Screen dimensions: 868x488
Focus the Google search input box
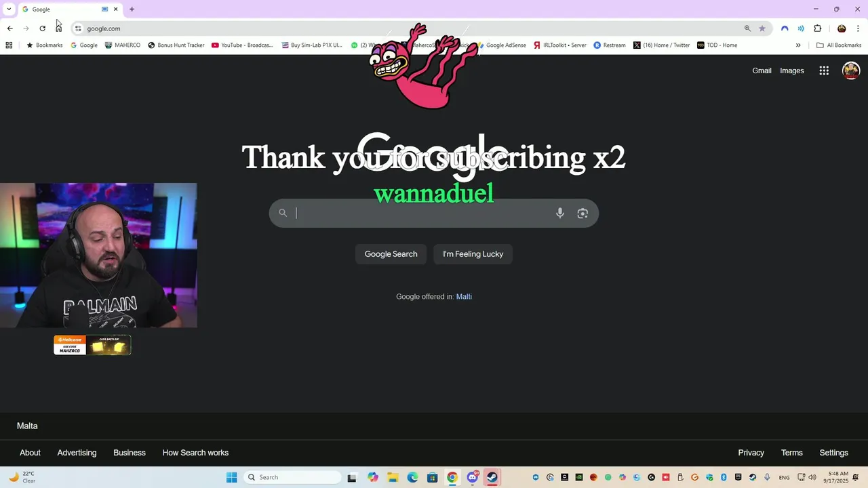click(x=434, y=213)
